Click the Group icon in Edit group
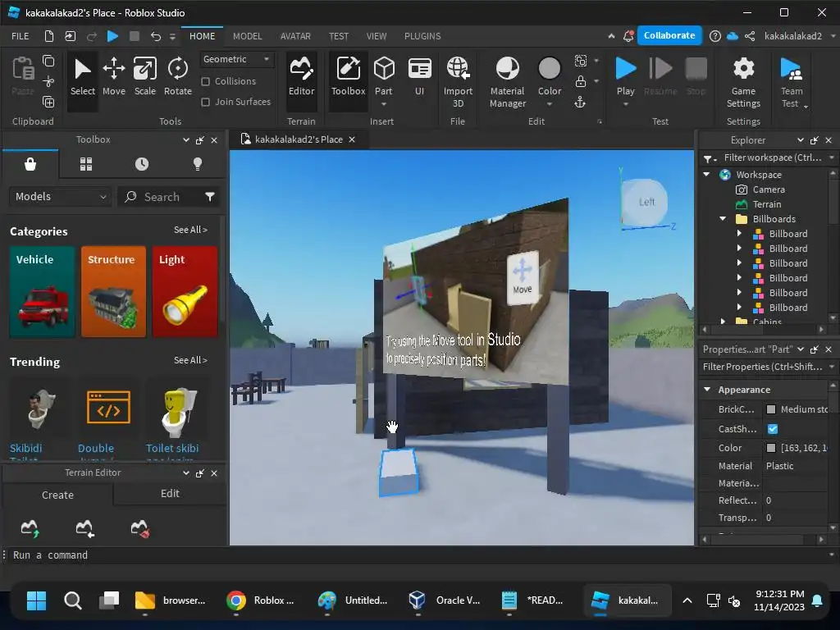 580,61
